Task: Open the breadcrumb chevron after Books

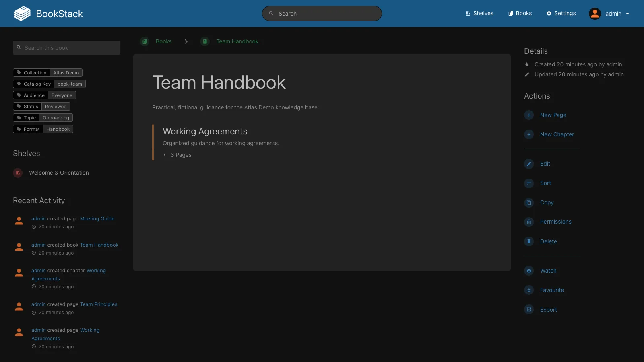Action: 186,41
